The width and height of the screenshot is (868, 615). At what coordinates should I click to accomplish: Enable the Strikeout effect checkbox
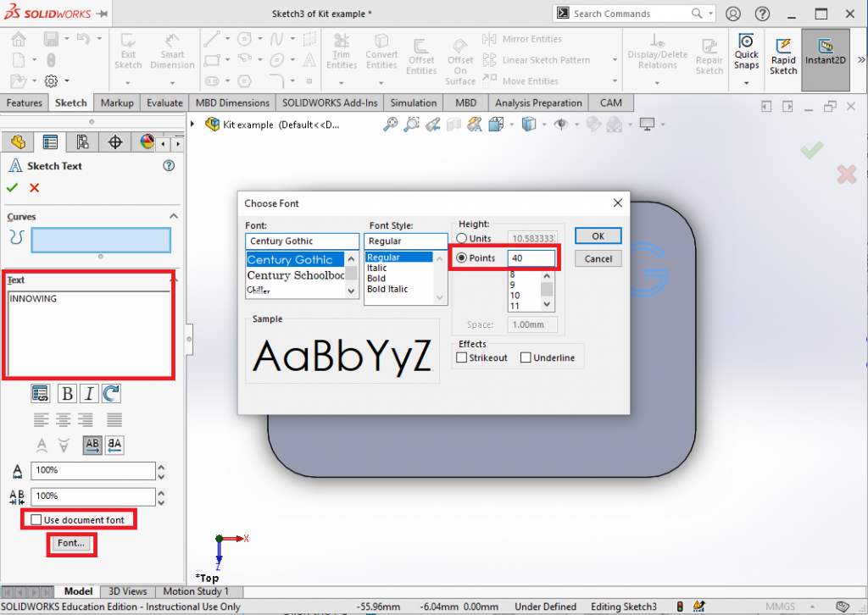tap(462, 357)
